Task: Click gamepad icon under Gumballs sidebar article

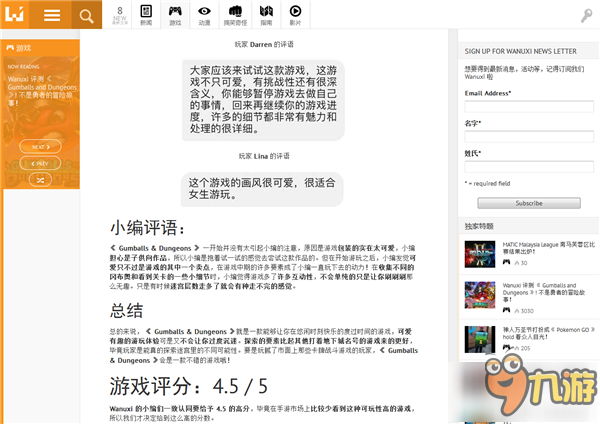Action: pyautogui.click(x=506, y=310)
